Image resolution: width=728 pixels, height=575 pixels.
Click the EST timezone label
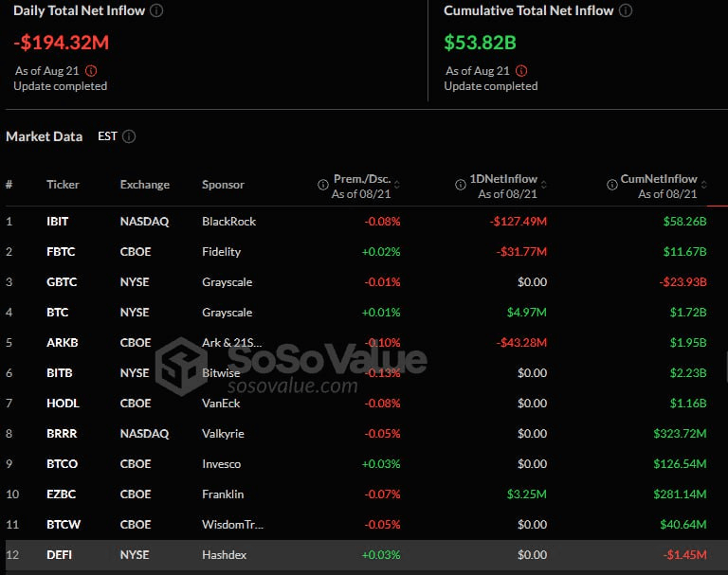pyautogui.click(x=107, y=136)
